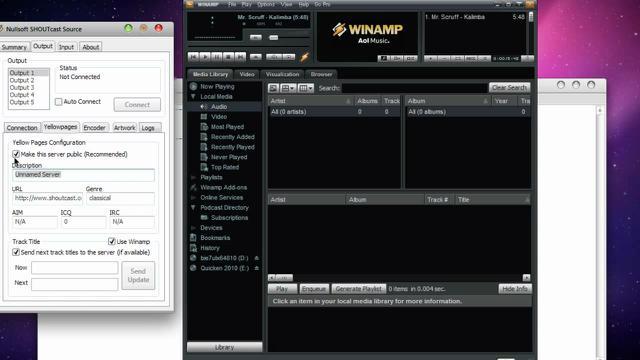Switch to the Visualization tab in Winamp

pos(282,74)
